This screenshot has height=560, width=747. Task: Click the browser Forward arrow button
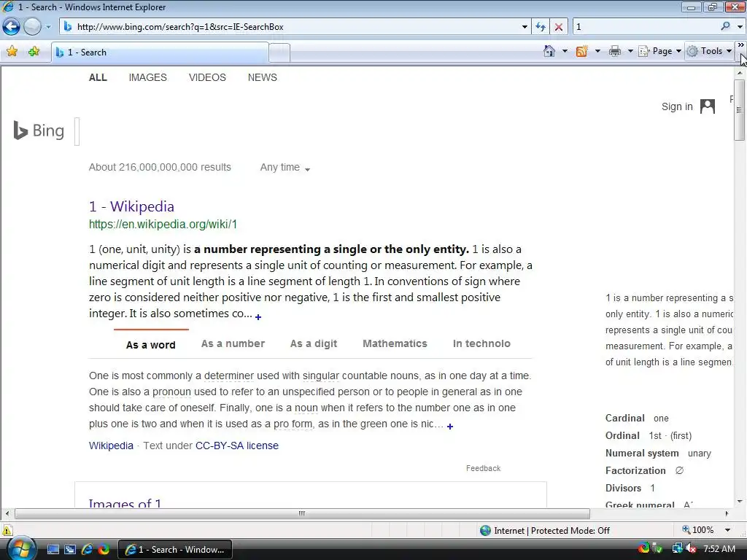(32, 27)
